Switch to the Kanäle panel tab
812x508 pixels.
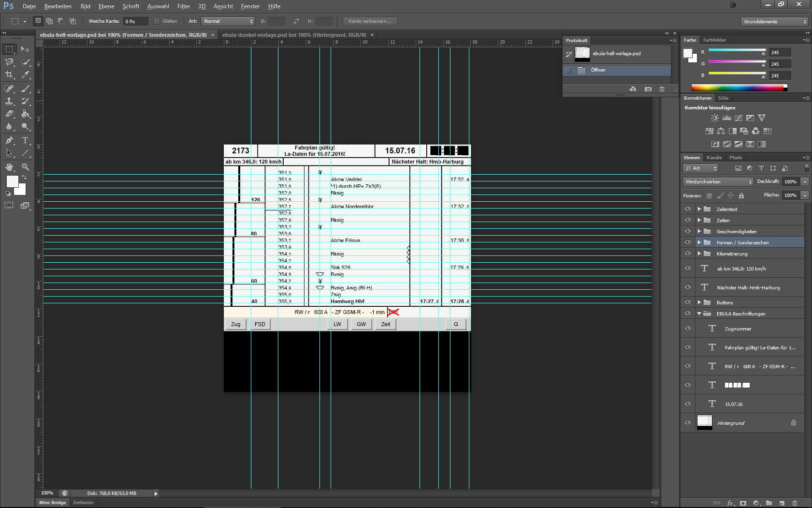click(x=714, y=158)
